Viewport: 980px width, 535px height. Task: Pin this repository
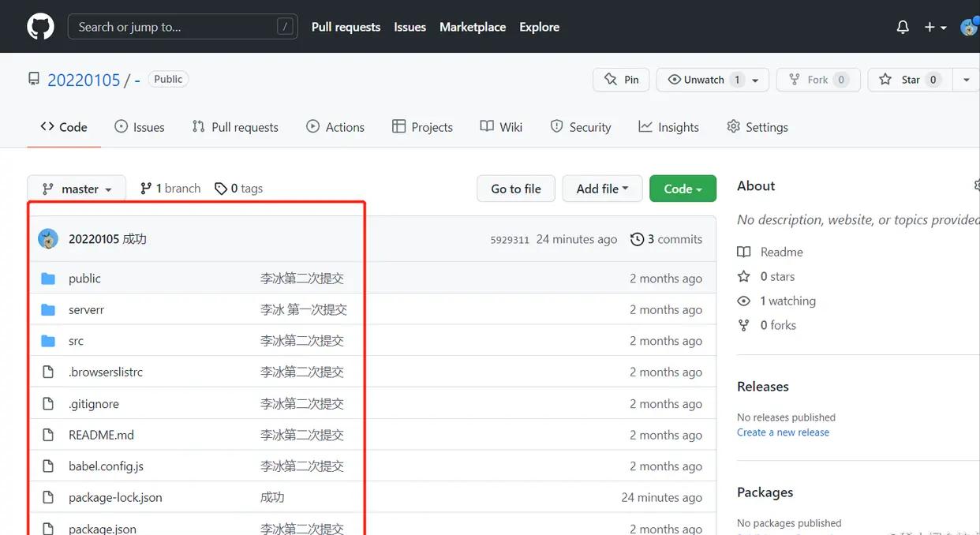pyautogui.click(x=620, y=79)
